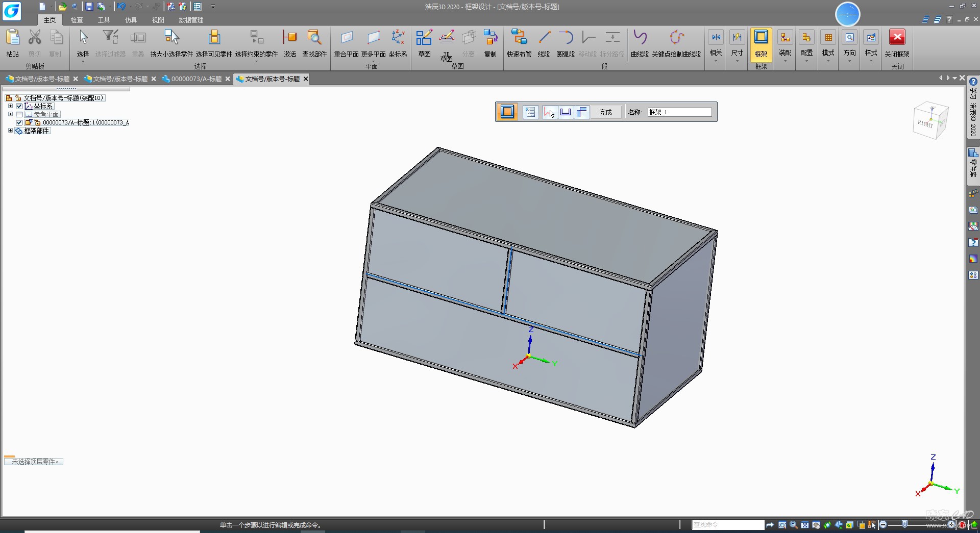Click the fit view icon in status bar
This screenshot has width=980, height=533.
[804, 525]
